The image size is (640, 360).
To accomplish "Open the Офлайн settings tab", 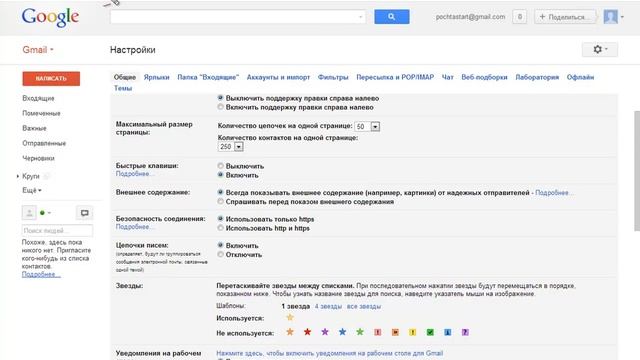I will [x=580, y=77].
